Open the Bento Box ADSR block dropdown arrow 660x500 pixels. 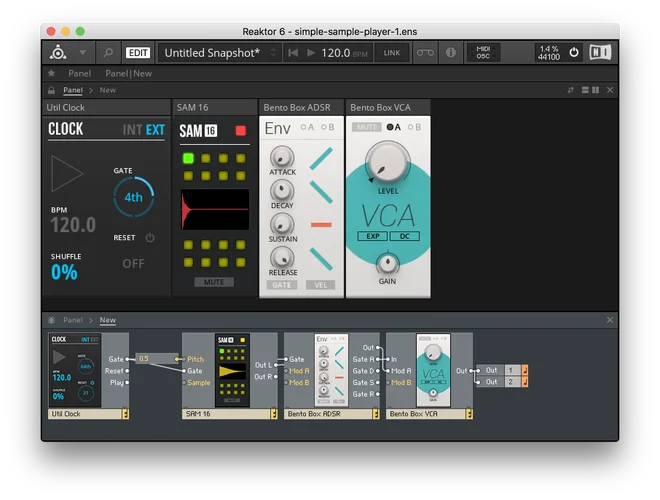(x=374, y=413)
